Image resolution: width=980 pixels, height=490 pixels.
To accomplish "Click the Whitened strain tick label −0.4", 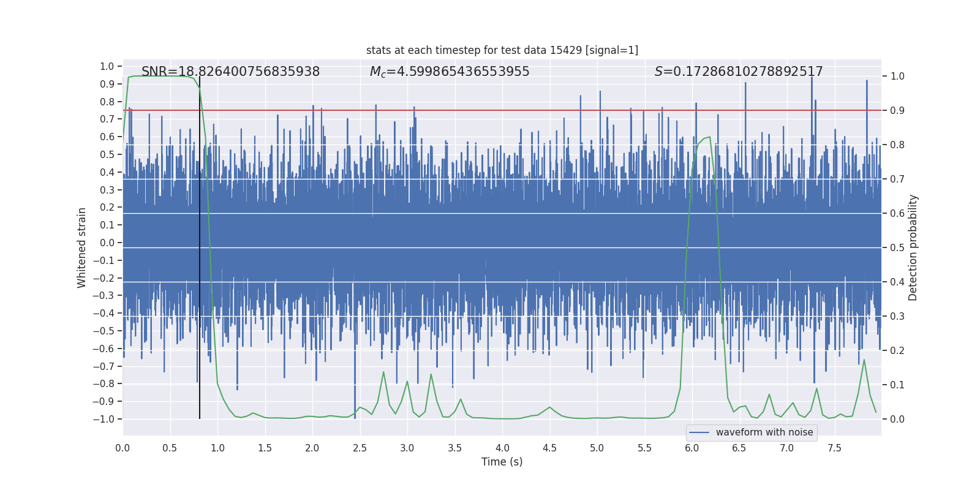I will click(104, 314).
